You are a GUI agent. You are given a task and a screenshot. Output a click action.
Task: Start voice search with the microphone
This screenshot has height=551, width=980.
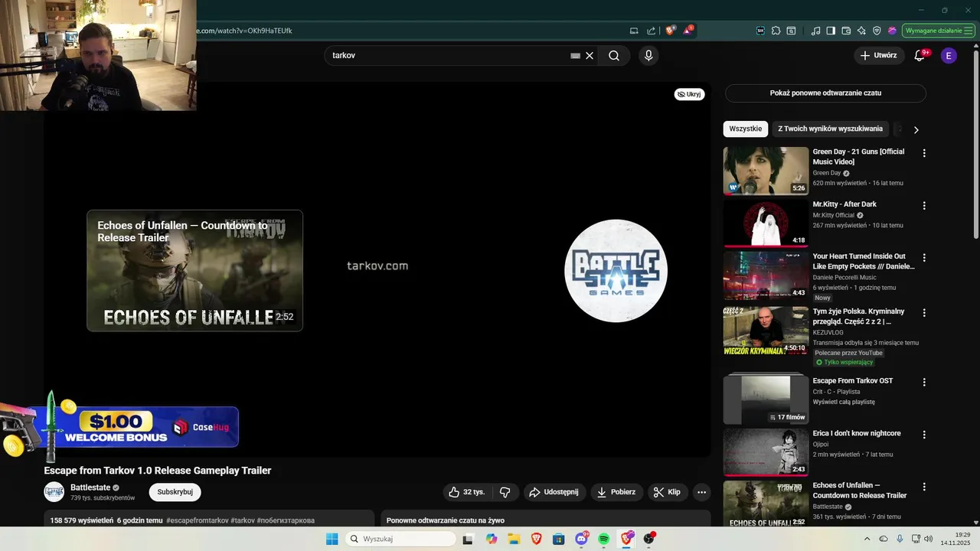648,56
